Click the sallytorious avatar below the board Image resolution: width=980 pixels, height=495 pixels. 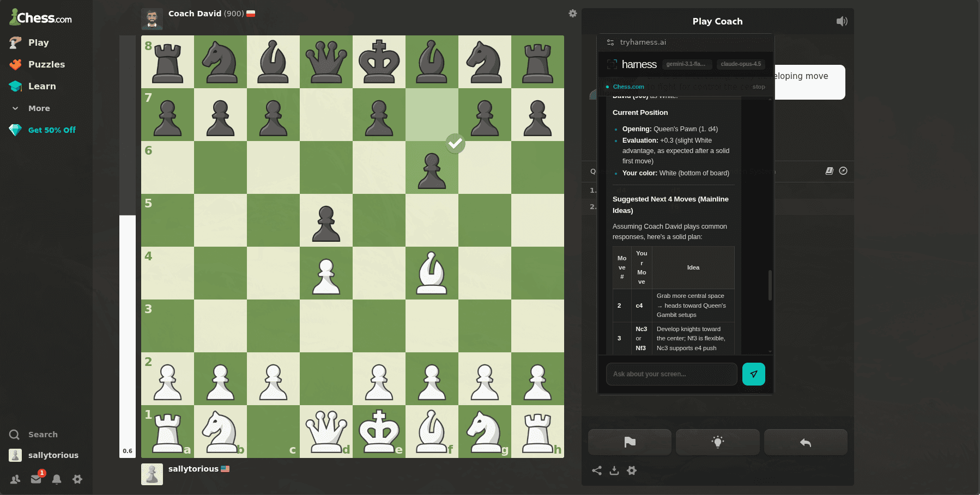coord(152,474)
